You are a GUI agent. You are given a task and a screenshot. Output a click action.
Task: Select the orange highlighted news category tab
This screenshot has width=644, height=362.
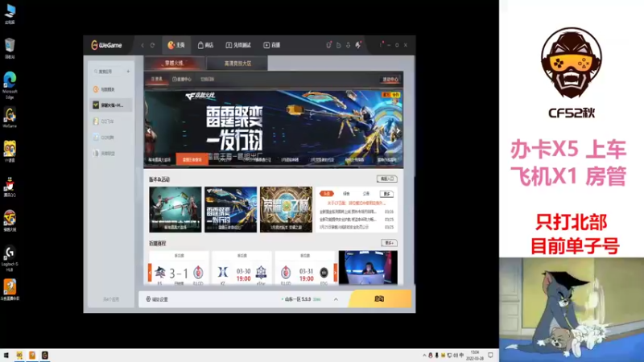point(327,193)
